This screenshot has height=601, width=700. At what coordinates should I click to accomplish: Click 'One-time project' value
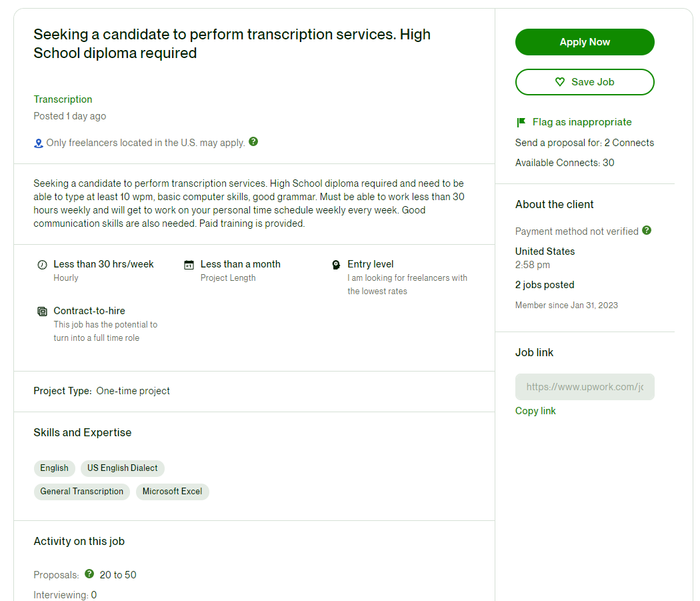133,391
